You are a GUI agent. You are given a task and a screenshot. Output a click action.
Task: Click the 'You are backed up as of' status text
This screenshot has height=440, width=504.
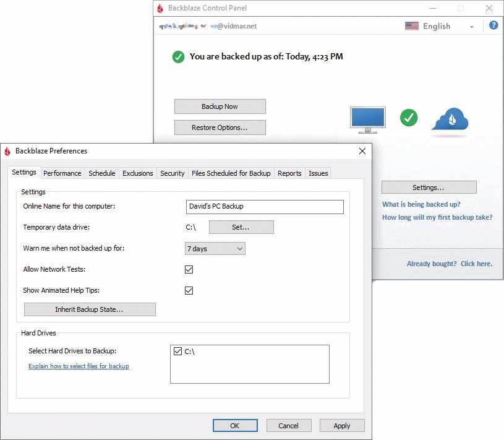(x=266, y=56)
